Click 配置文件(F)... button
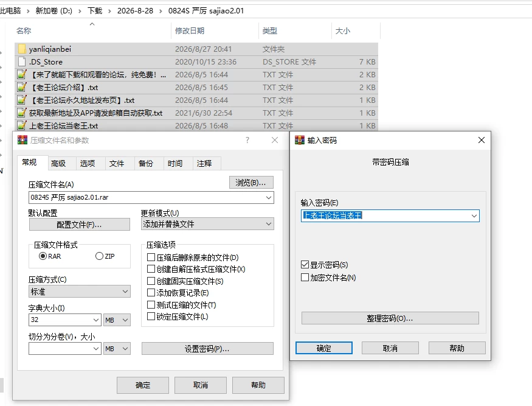This screenshot has width=532, height=406. (80, 225)
